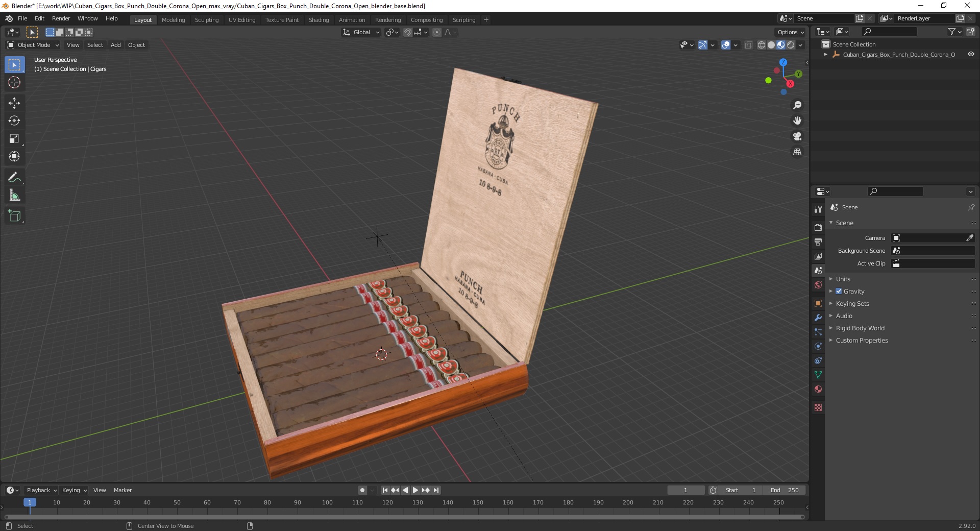
Task: Toggle the Gravity checkbox
Action: click(839, 291)
